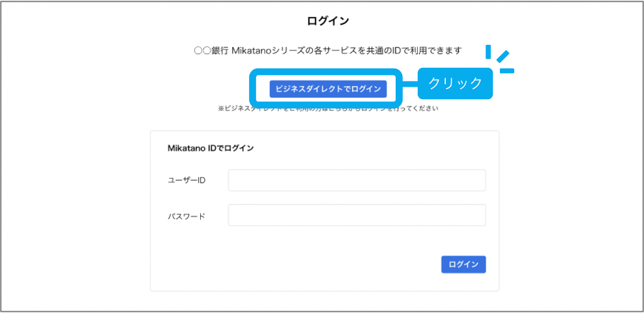Select the ログイン page heading text
The image size is (644, 313).
coord(328,22)
